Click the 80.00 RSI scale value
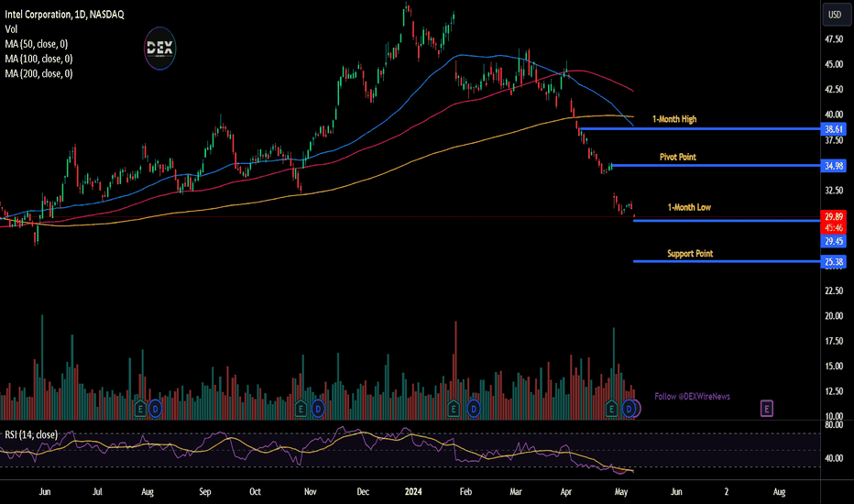The image size is (854, 504). pyautogui.click(x=834, y=424)
